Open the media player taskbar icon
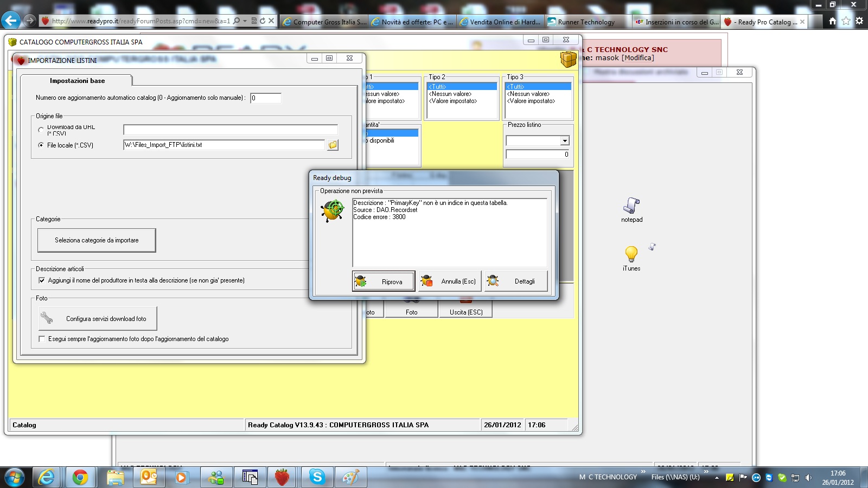Viewport: 868px width, 488px height. [181, 477]
